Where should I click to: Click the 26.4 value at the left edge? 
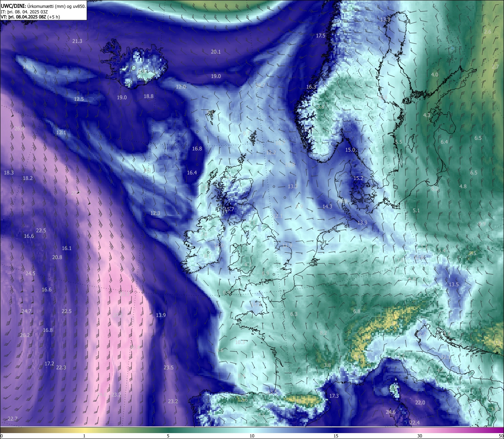[19, 128]
